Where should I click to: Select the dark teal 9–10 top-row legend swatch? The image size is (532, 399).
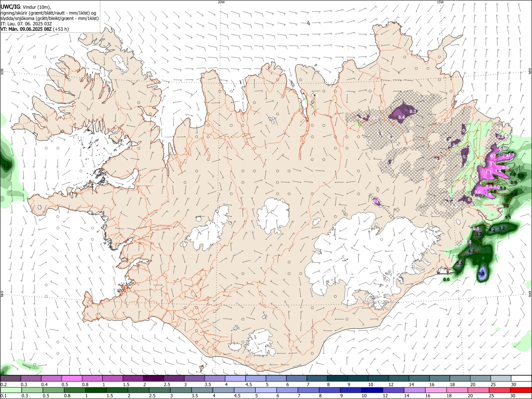point(358,379)
